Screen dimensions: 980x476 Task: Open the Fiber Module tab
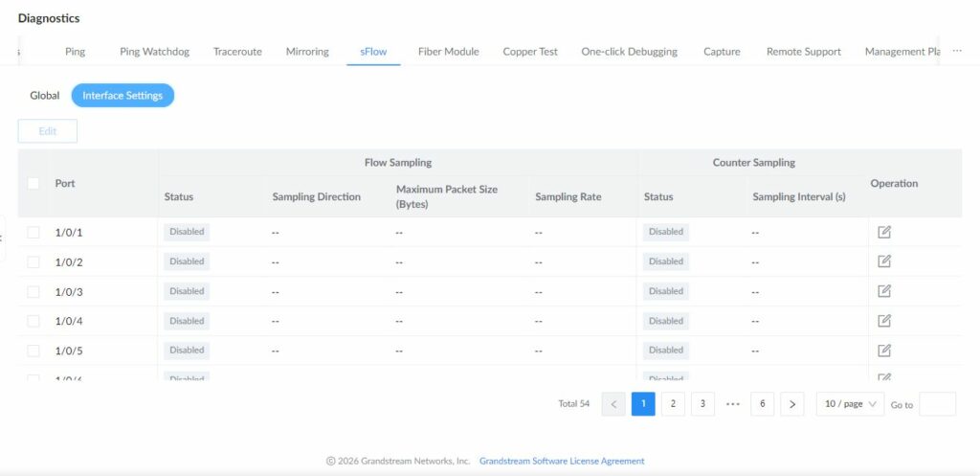click(448, 52)
